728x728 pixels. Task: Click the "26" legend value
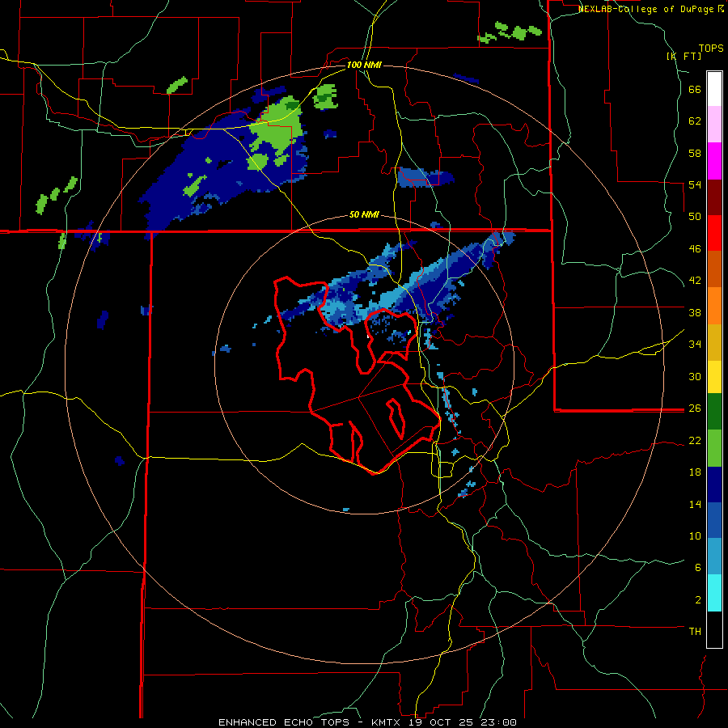tap(695, 408)
